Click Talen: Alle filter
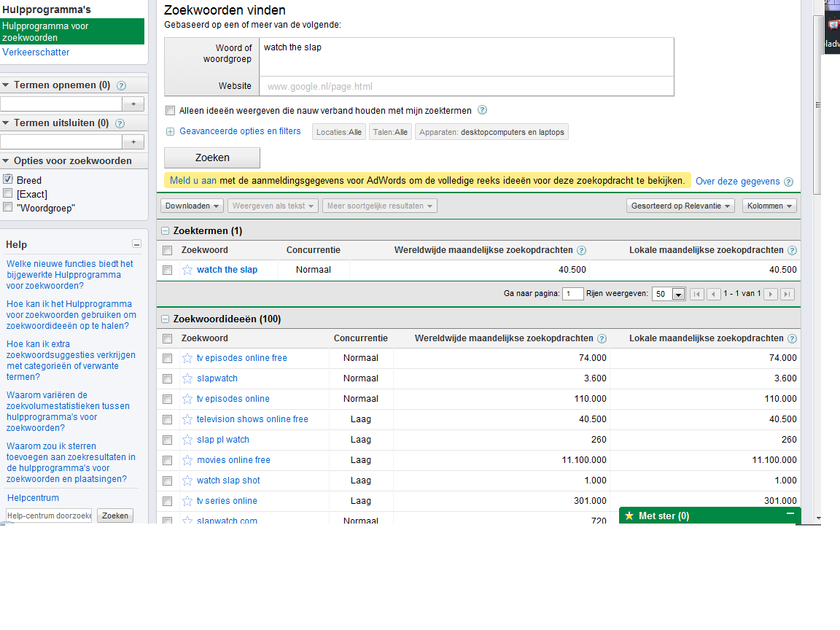This screenshot has width=840, height=630. click(x=391, y=132)
